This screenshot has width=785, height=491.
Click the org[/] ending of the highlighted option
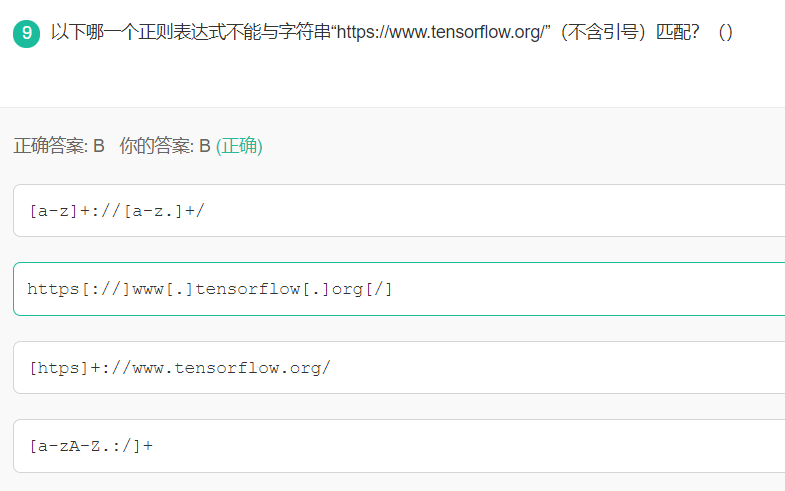click(x=362, y=289)
